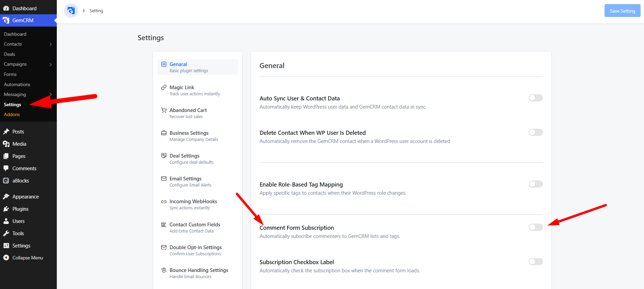Click the Media icon in sidebar

pyautogui.click(x=6, y=144)
